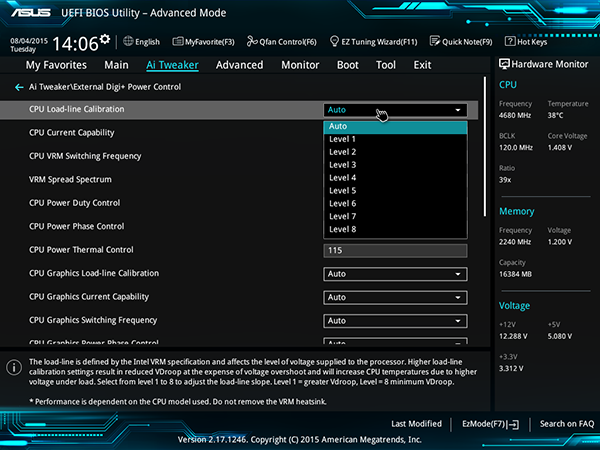The width and height of the screenshot is (600, 450).
Task: Open Quick Note(F9)
Action: click(x=461, y=42)
